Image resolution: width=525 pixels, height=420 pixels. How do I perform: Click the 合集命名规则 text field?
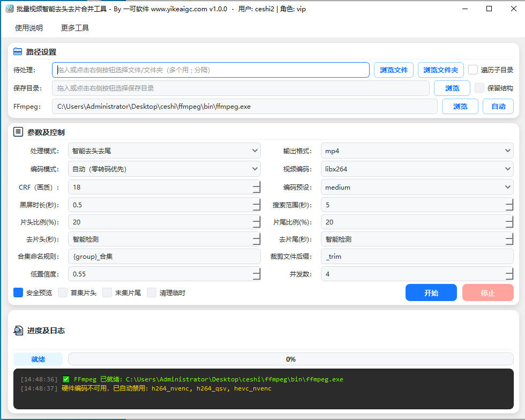coord(164,257)
